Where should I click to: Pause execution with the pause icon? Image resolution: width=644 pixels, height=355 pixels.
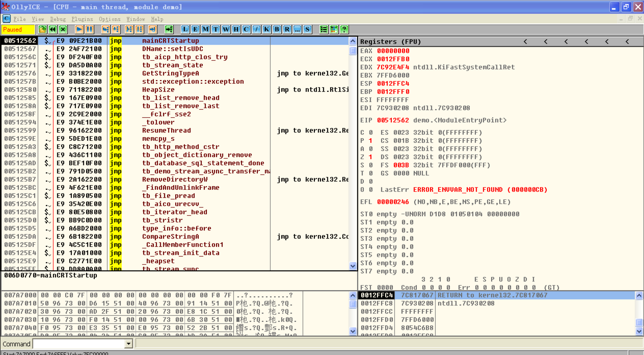(x=89, y=30)
